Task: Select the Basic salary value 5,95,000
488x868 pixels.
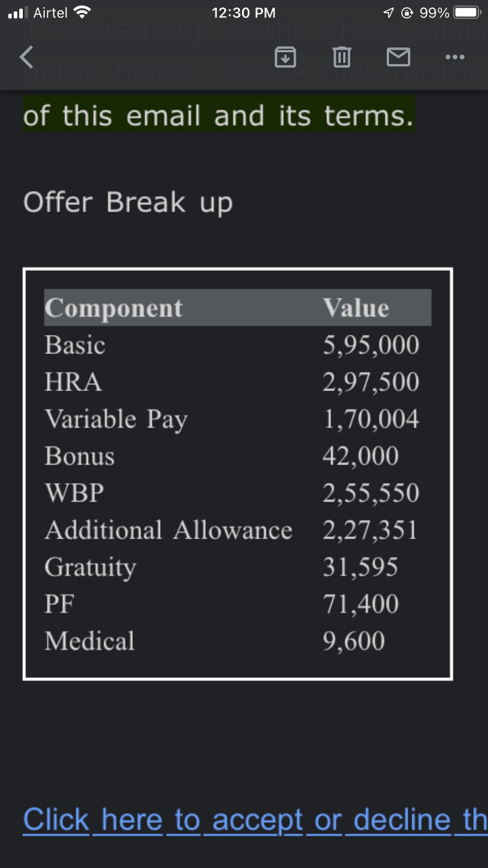Action: pos(371,345)
